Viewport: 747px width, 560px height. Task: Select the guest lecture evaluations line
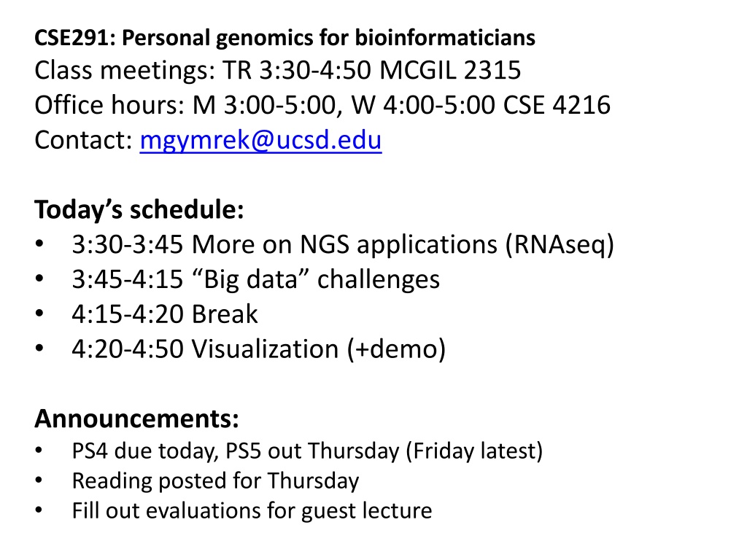pos(252,511)
